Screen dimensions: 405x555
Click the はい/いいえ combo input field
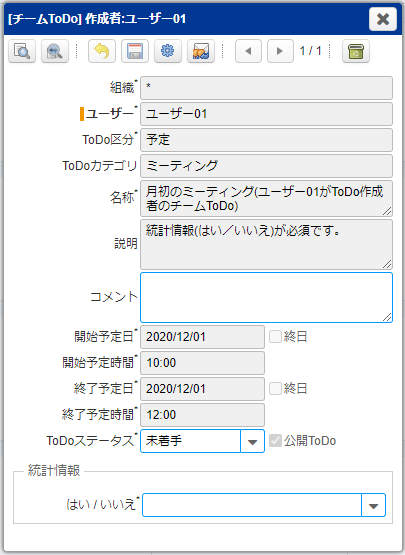tap(252, 505)
